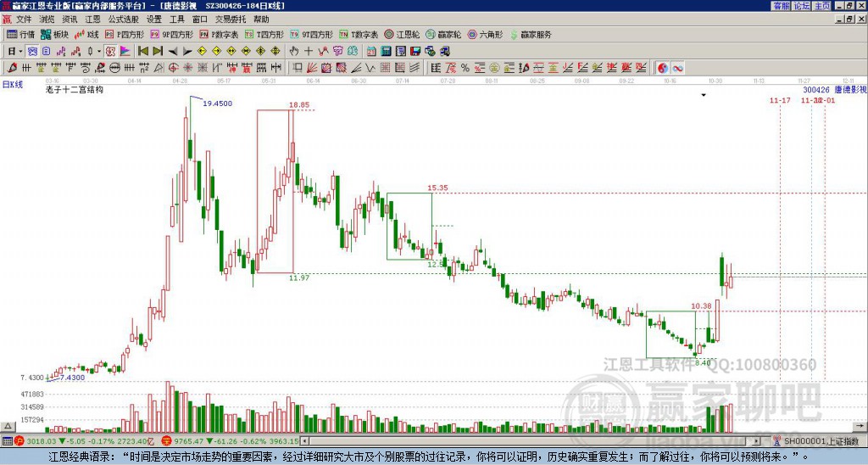Click horizontal scrollbar right arrow

click(x=757, y=441)
